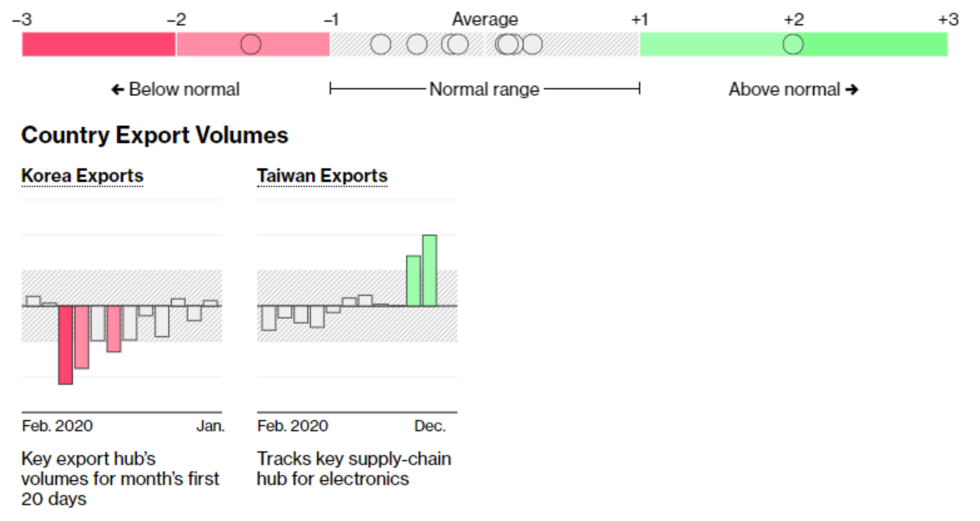980x521 pixels.
Task: Click the Country Export Volumes heading
Action: 154,135
